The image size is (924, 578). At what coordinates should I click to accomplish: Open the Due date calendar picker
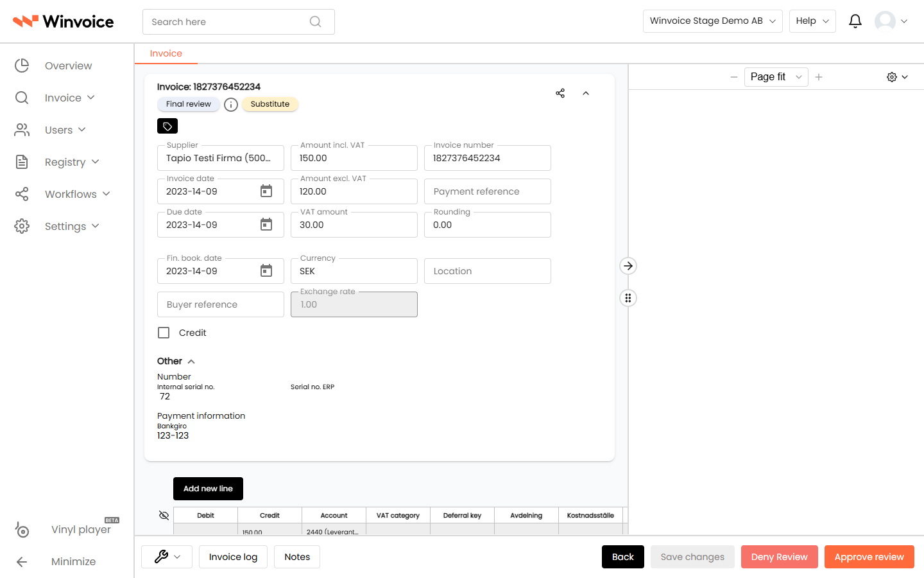click(x=266, y=225)
